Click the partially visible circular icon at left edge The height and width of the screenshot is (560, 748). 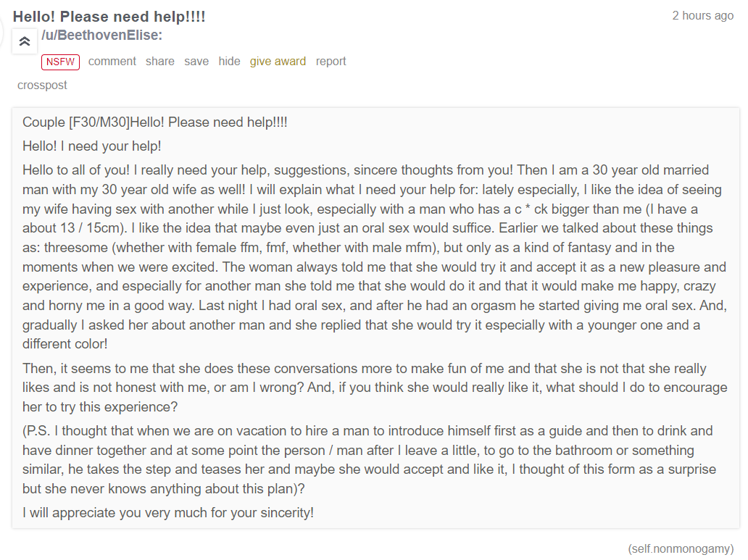1,34
